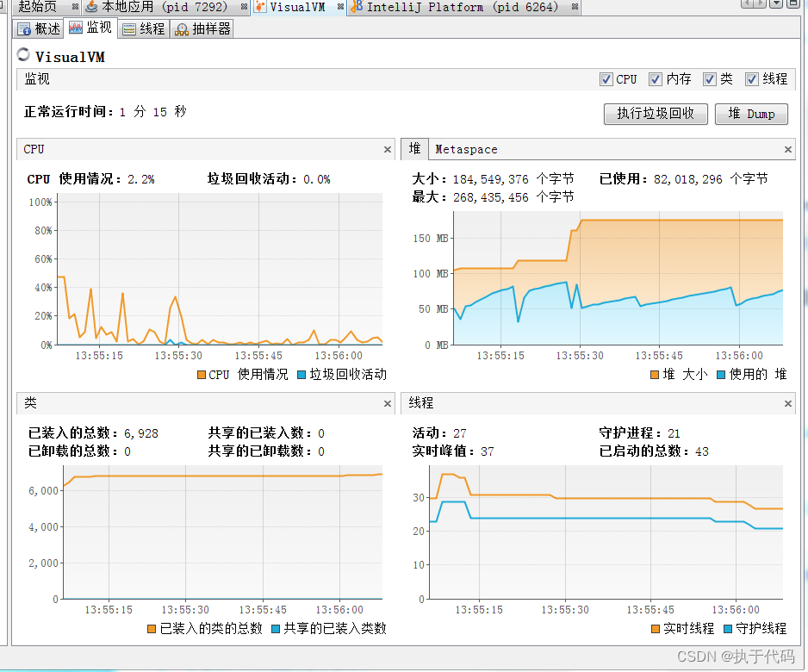Click the 线程 panel title bar
Viewport: 808px width, 672px height.
[x=599, y=403]
